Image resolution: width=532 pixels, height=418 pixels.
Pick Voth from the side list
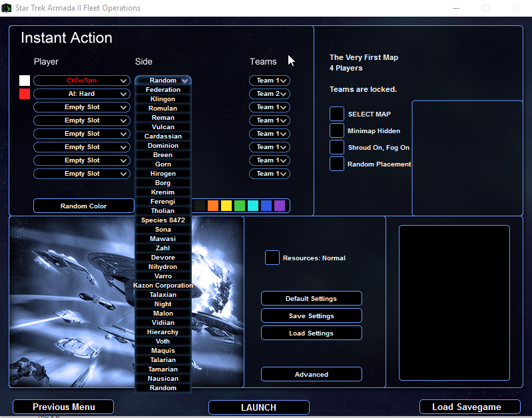click(163, 341)
